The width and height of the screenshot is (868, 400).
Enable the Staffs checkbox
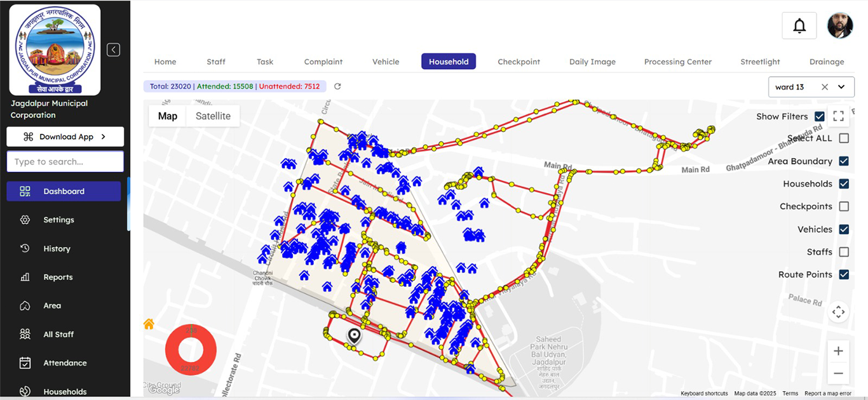pos(844,252)
